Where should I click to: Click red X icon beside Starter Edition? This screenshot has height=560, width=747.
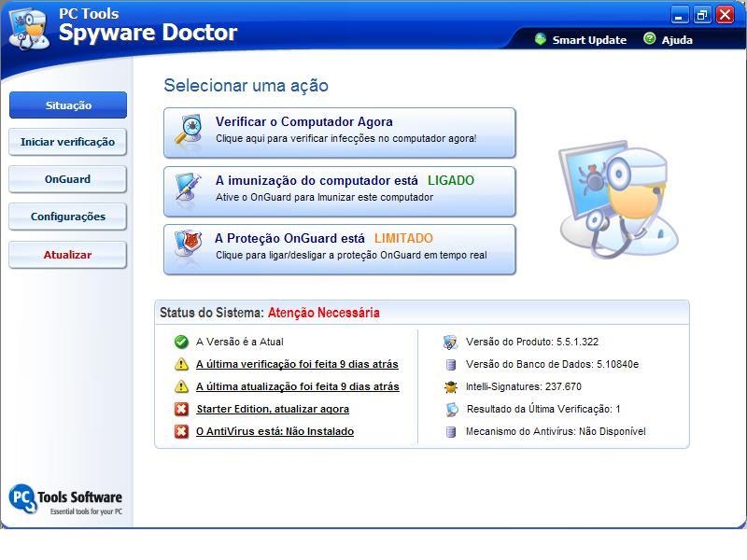pyautogui.click(x=181, y=409)
